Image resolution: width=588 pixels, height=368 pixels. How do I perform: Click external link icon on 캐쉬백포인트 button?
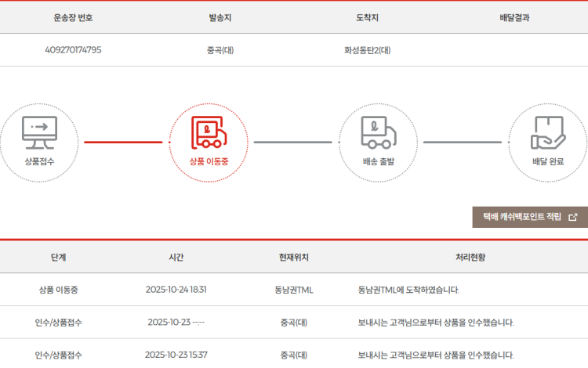pos(572,218)
